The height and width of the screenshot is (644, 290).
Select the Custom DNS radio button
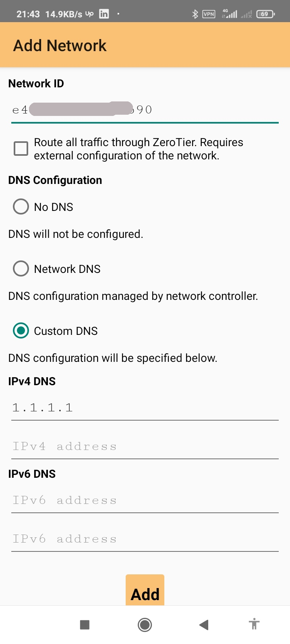[21, 331]
